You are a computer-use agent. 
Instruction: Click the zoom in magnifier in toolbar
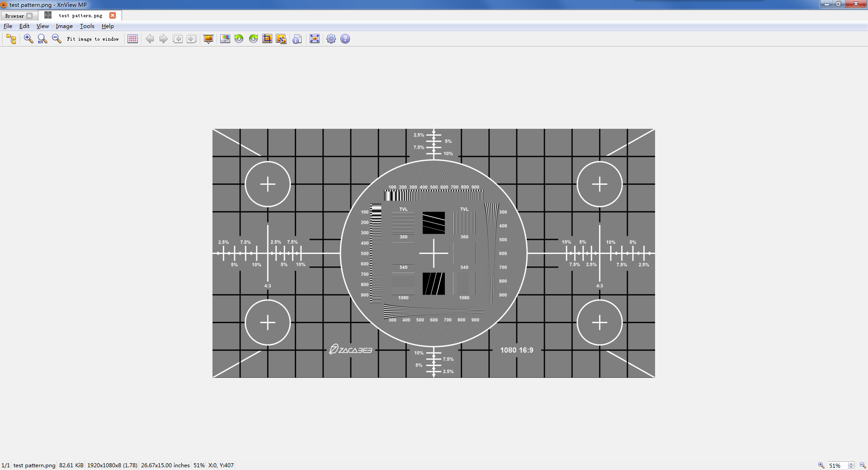tap(28, 39)
